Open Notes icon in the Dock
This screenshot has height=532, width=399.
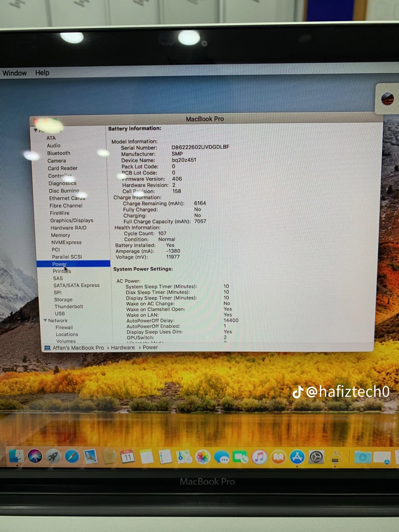pyautogui.click(x=146, y=457)
